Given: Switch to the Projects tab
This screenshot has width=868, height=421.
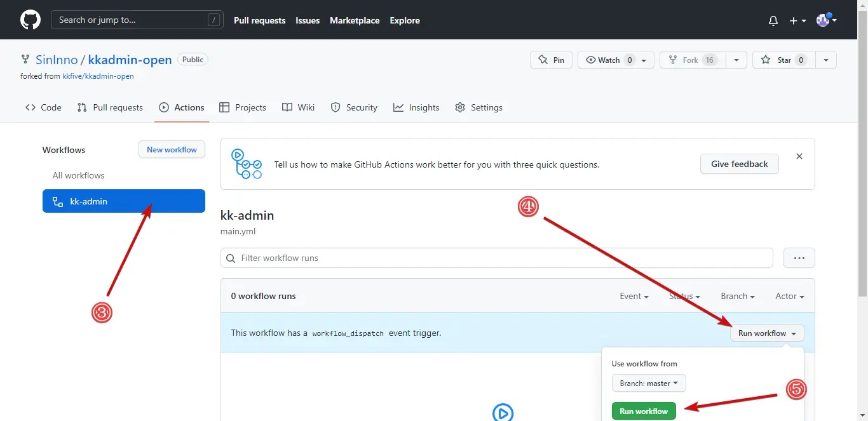Looking at the screenshot, I should [243, 107].
